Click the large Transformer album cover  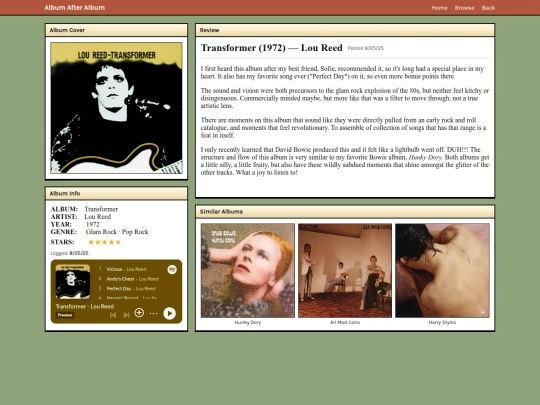point(116,108)
